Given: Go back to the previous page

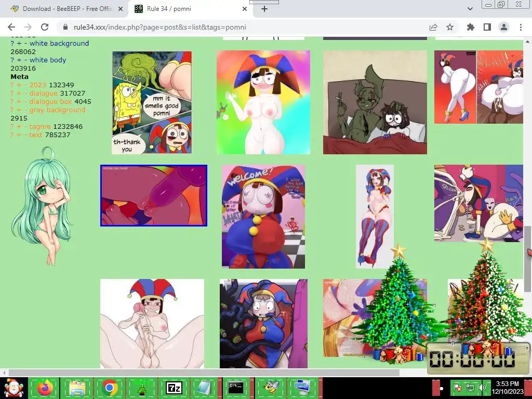Looking at the screenshot, I should [x=11, y=27].
